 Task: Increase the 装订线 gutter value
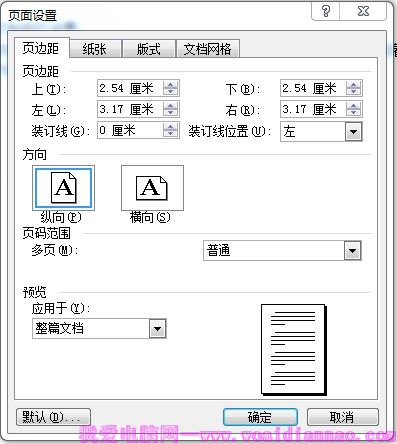pyautogui.click(x=171, y=126)
